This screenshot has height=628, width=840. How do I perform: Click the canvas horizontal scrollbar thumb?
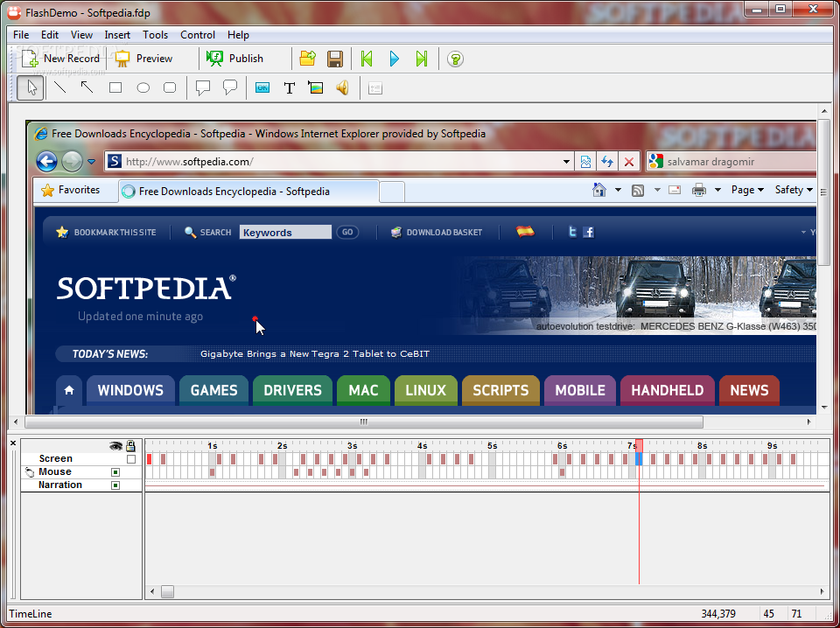(364, 422)
